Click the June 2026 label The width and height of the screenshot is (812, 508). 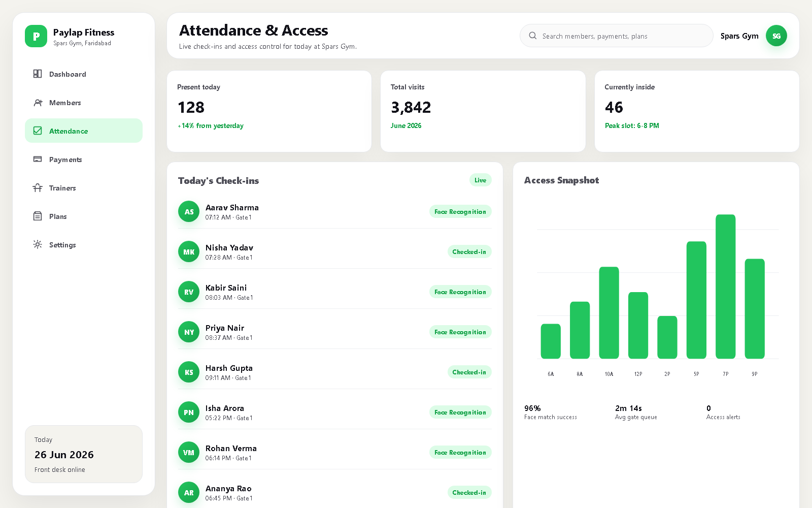click(x=406, y=125)
